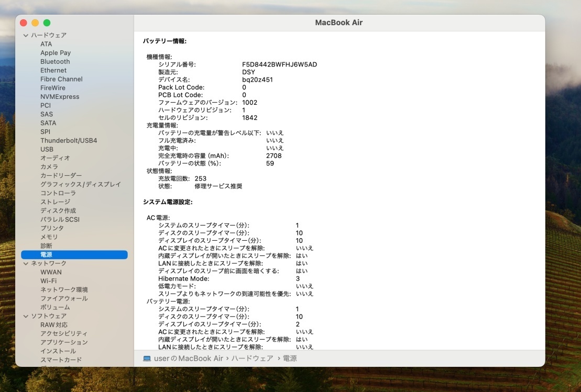Viewport: 581px width, 392px height.
Task: Select RAW対応 under ソフトウェア
Action: [54, 325]
